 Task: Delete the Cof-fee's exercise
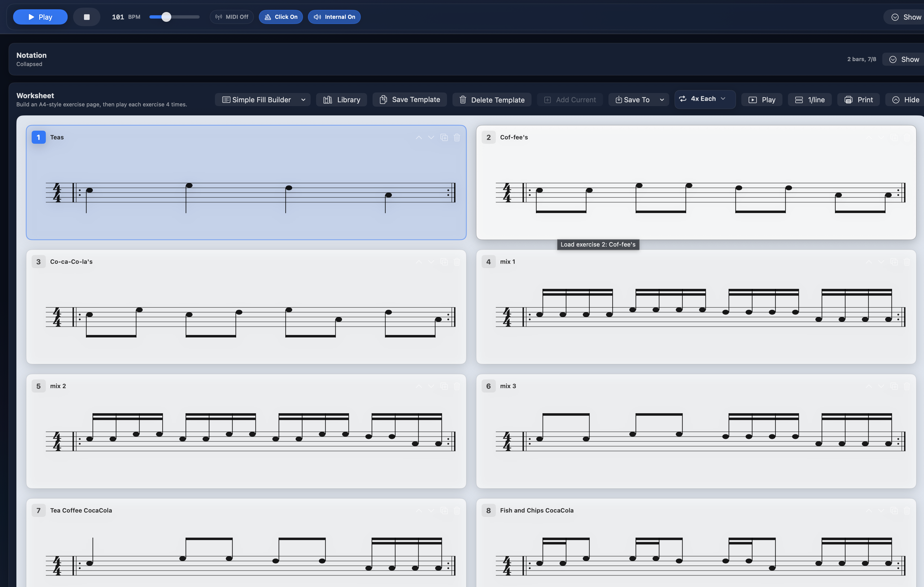coord(907,137)
